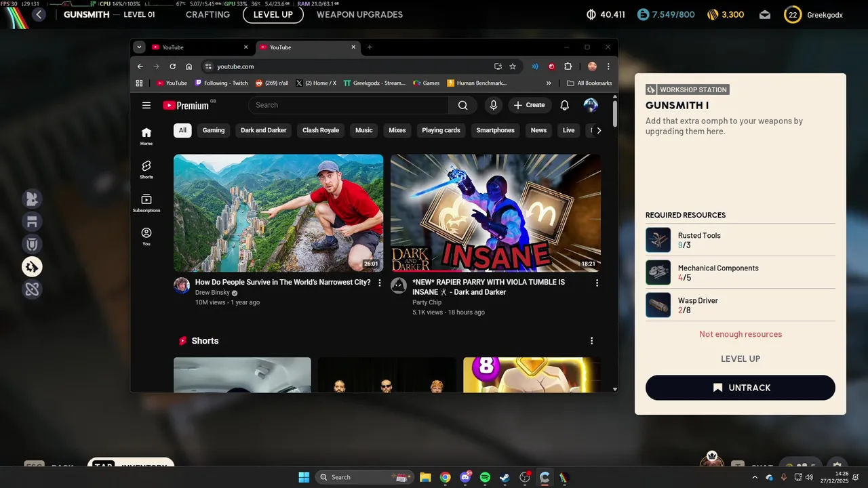Click the Wasp Driver resource icon

click(x=658, y=305)
